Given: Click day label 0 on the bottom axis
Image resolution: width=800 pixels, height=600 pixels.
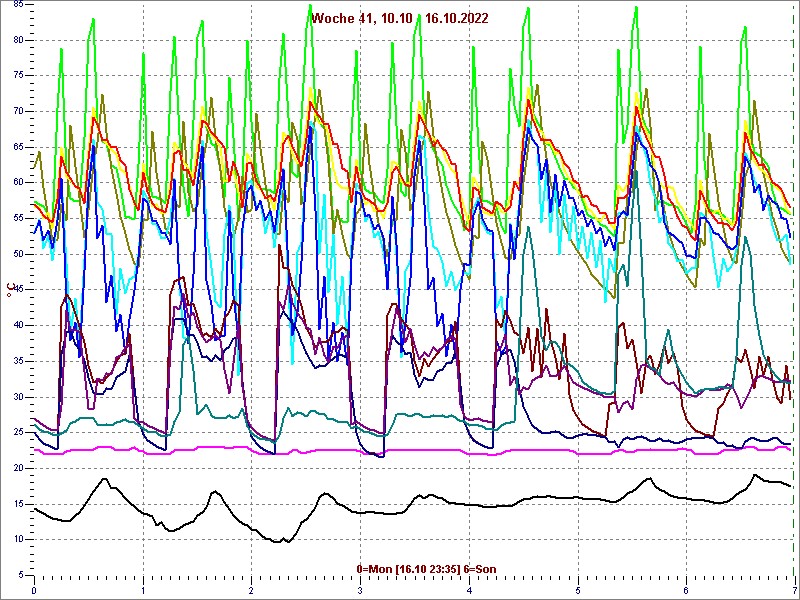Looking at the screenshot, I should [x=34, y=590].
